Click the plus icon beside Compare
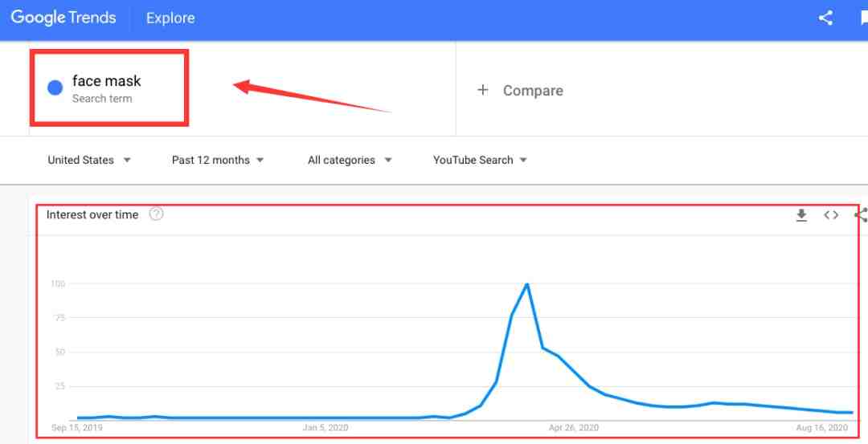The width and height of the screenshot is (868, 444). click(x=483, y=90)
